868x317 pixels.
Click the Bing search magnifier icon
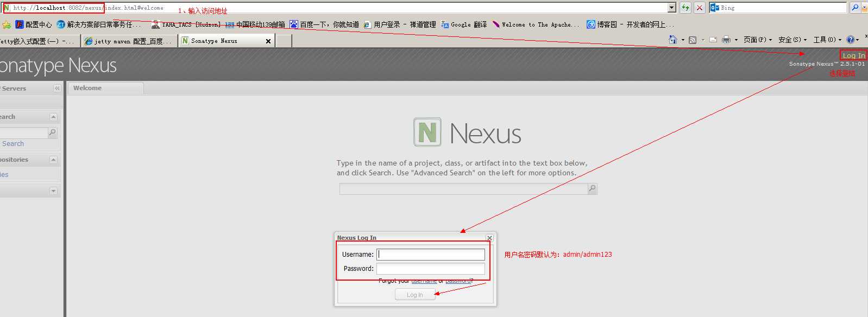[x=855, y=8]
